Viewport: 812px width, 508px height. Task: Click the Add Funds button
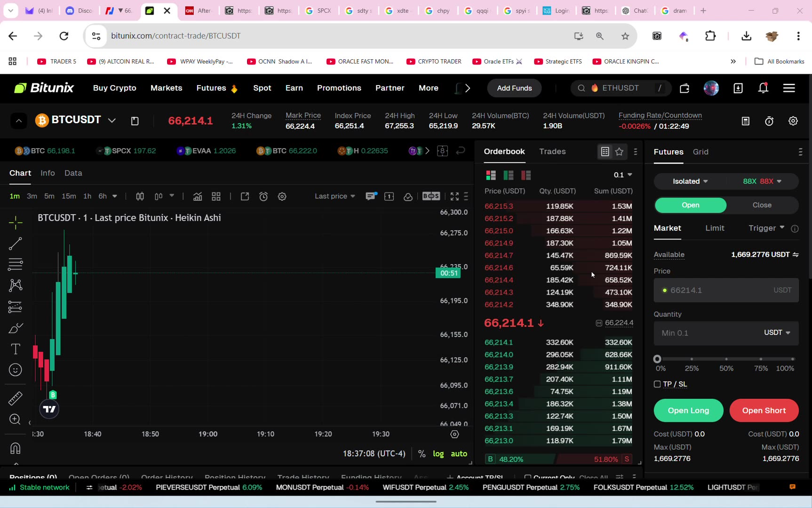pyautogui.click(x=514, y=88)
